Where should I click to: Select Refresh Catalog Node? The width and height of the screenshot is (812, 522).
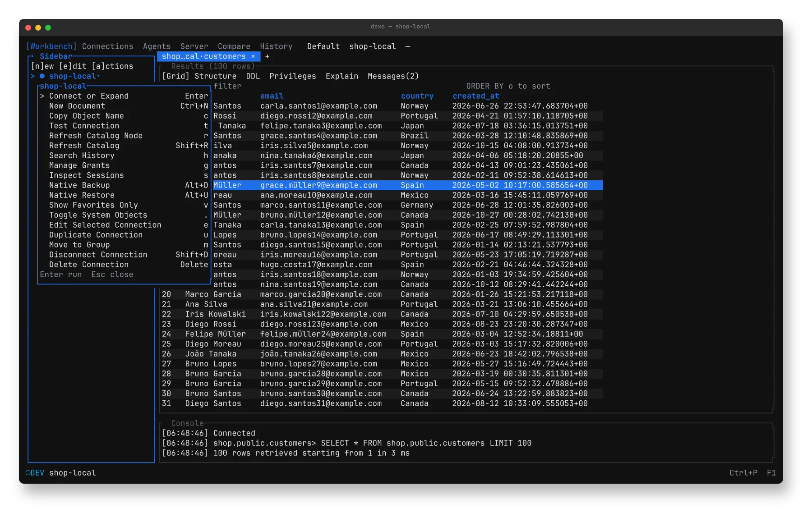coord(124,136)
